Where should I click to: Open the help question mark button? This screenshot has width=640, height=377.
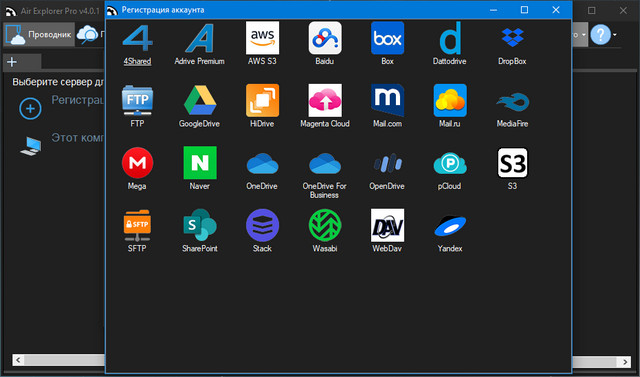click(600, 34)
